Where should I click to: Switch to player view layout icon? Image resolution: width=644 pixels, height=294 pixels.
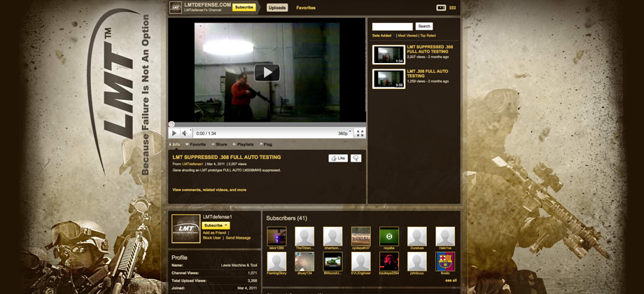(x=441, y=8)
